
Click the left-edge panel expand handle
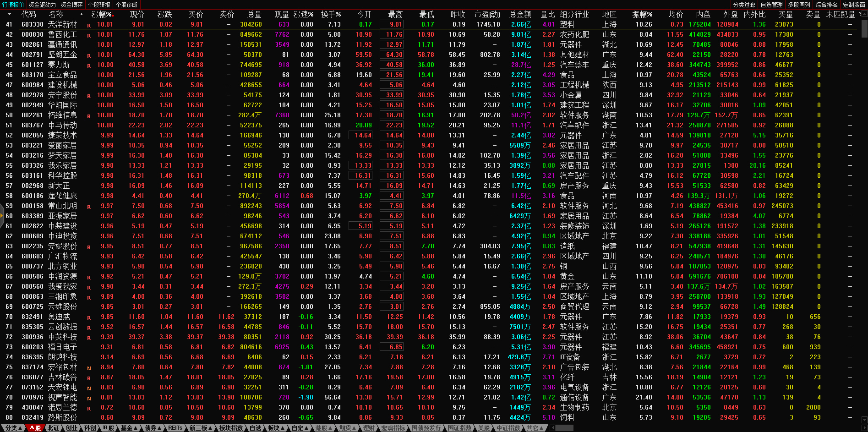point(2,216)
